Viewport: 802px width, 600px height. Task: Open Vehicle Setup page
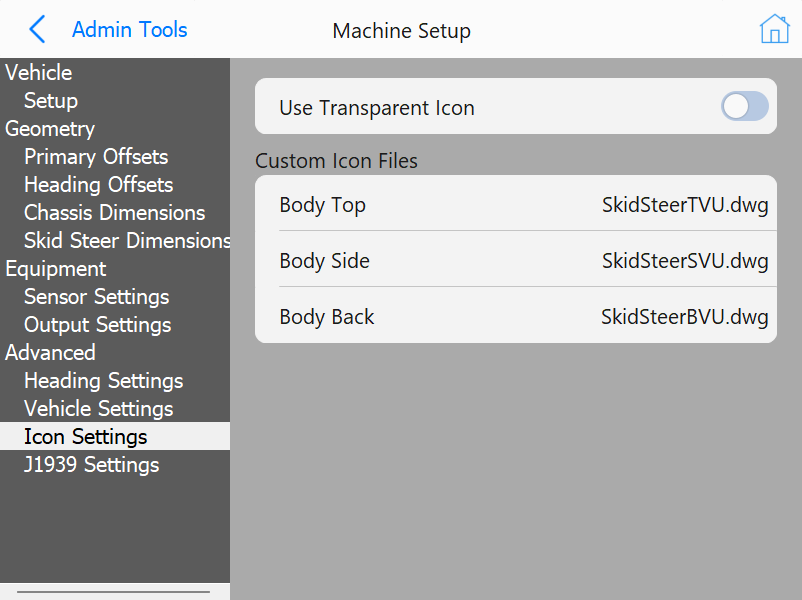51,100
